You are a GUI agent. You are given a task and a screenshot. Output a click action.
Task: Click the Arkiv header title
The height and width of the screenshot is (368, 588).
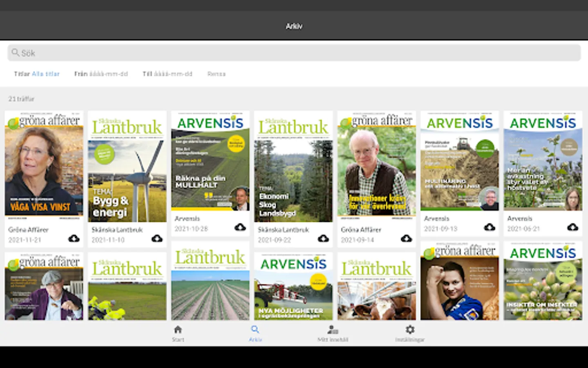click(294, 26)
